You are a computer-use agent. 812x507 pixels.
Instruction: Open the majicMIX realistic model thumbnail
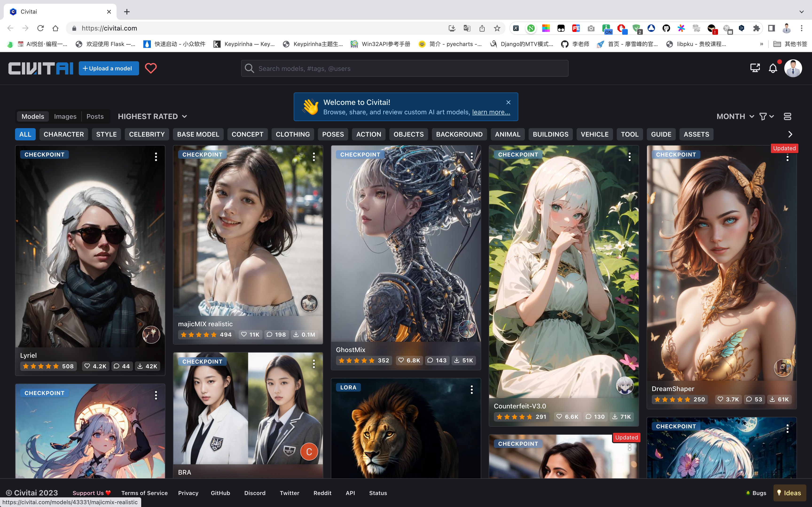pos(248,230)
